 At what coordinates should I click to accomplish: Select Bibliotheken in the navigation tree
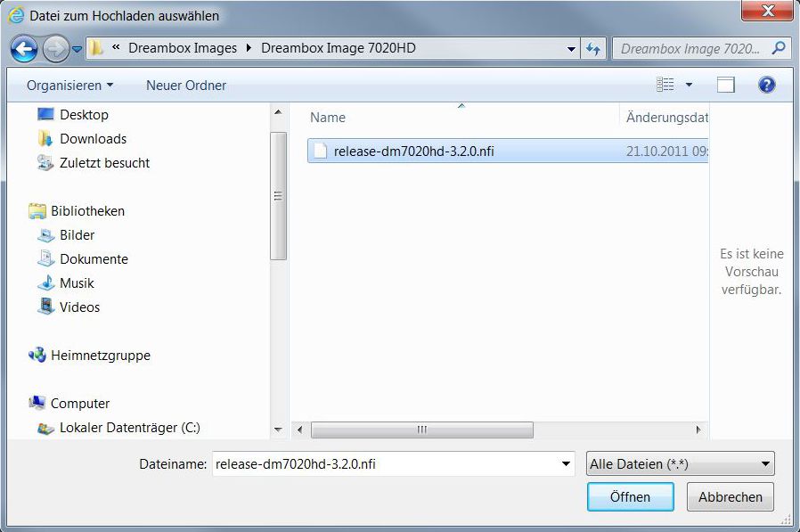[x=88, y=211]
